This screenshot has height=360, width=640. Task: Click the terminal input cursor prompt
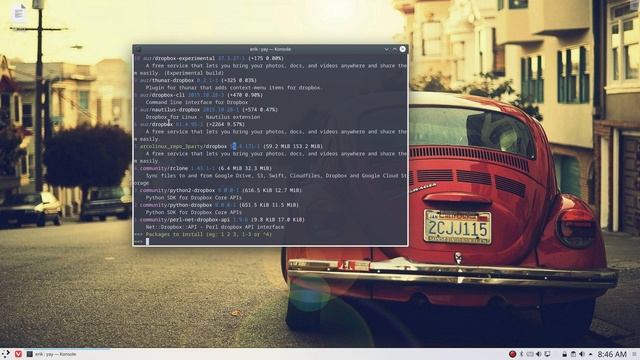(147, 241)
